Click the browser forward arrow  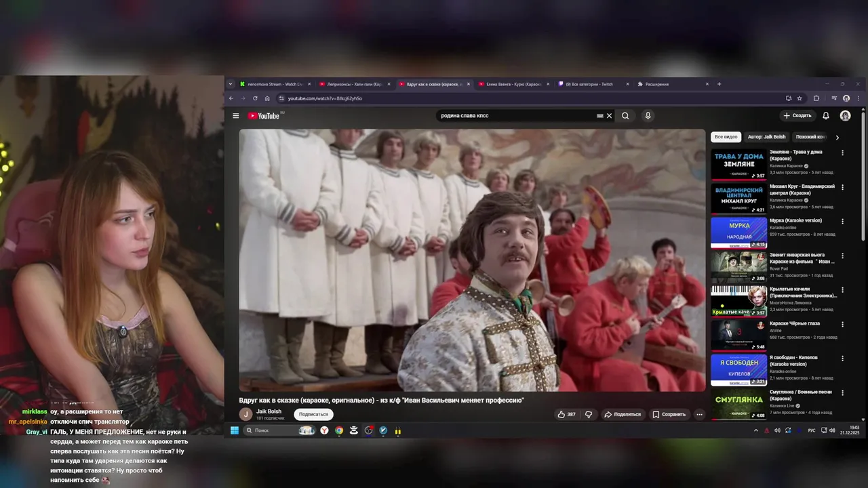pyautogui.click(x=243, y=98)
